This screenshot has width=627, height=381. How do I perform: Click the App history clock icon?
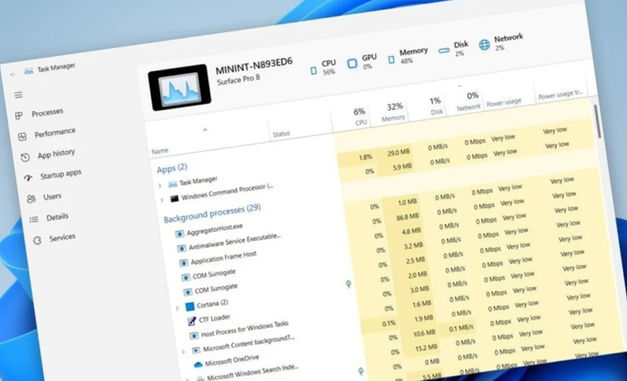pyautogui.click(x=25, y=157)
